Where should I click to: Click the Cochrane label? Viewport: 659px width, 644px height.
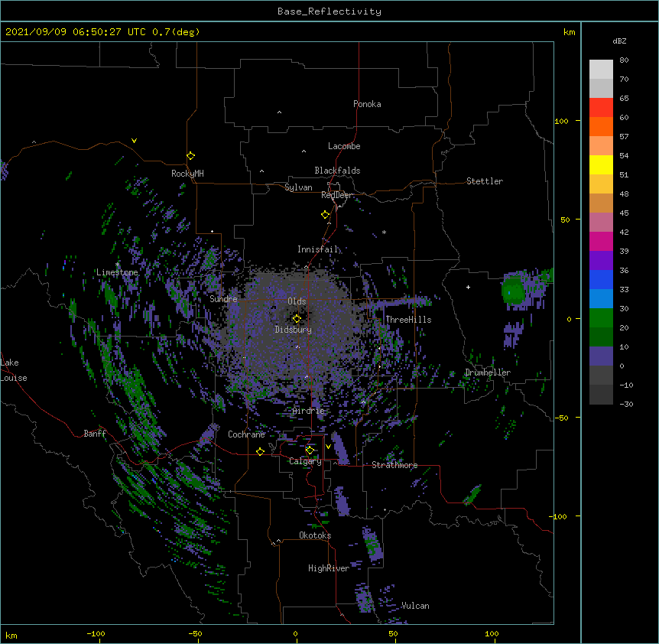point(246,434)
